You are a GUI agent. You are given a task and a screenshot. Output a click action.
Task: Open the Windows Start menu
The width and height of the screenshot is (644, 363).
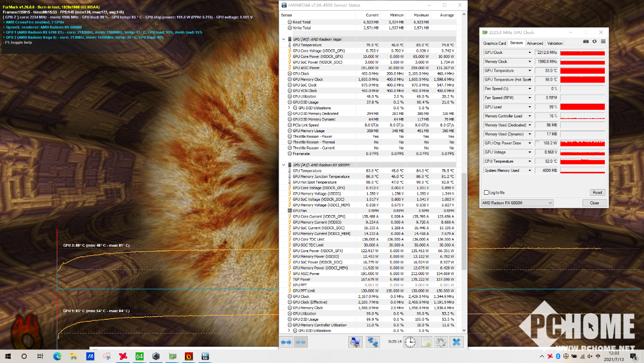coord(9,356)
